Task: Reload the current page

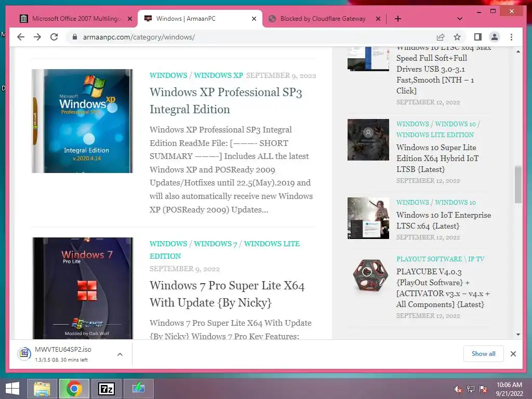Action: coord(54,37)
